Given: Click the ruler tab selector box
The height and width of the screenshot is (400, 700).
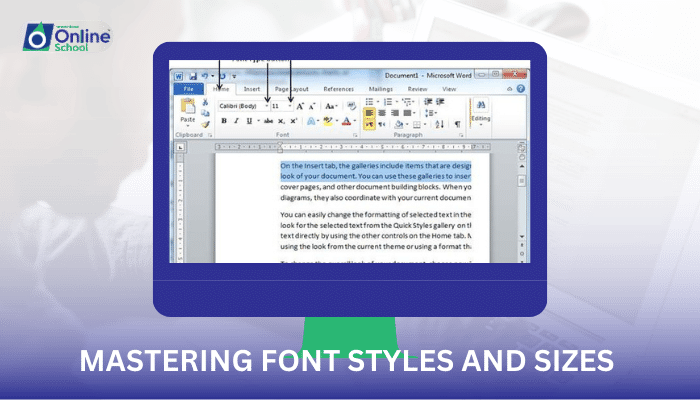Looking at the screenshot, I should [180, 147].
